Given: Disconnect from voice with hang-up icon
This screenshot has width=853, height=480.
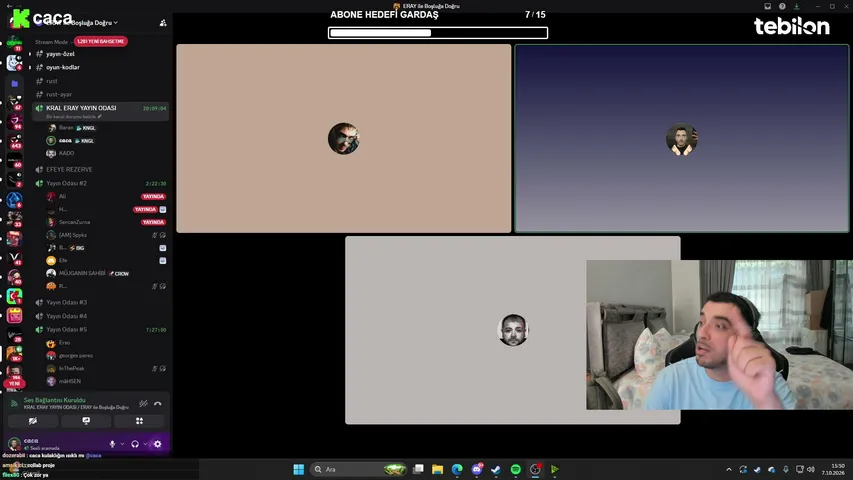Looking at the screenshot, I should point(158,403).
